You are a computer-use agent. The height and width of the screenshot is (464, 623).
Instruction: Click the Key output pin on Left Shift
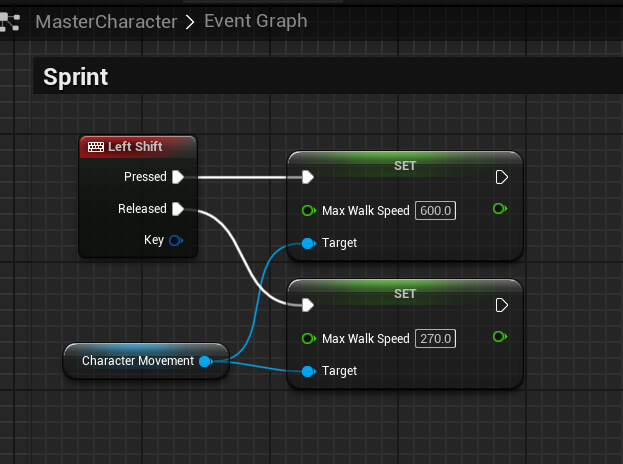(x=176, y=240)
